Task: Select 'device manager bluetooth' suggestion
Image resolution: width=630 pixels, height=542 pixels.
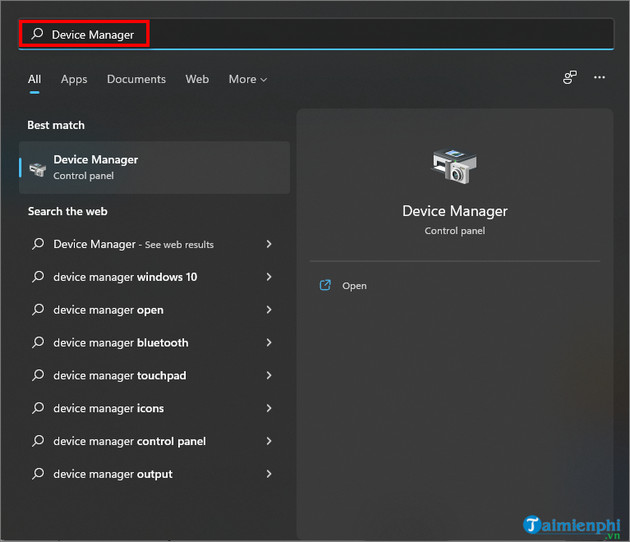Action: pos(154,343)
